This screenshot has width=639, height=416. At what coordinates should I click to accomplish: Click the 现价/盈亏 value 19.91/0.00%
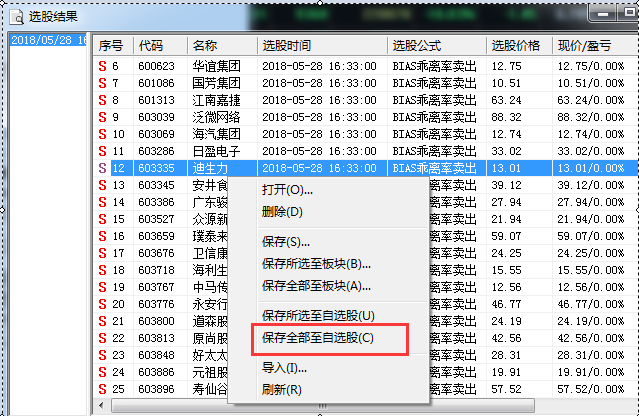pos(591,372)
